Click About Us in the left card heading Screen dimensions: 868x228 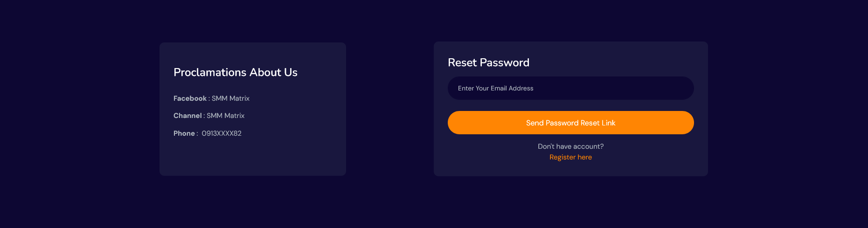pos(273,72)
